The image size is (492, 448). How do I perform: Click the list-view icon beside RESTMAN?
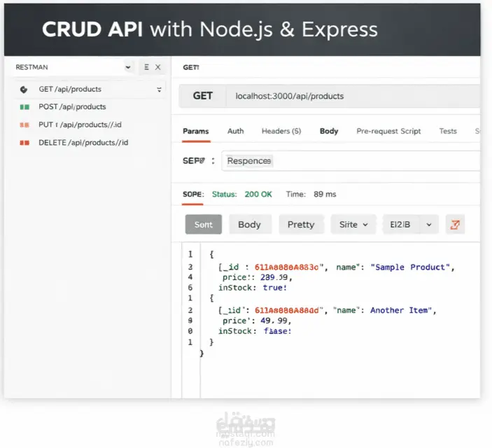146,67
